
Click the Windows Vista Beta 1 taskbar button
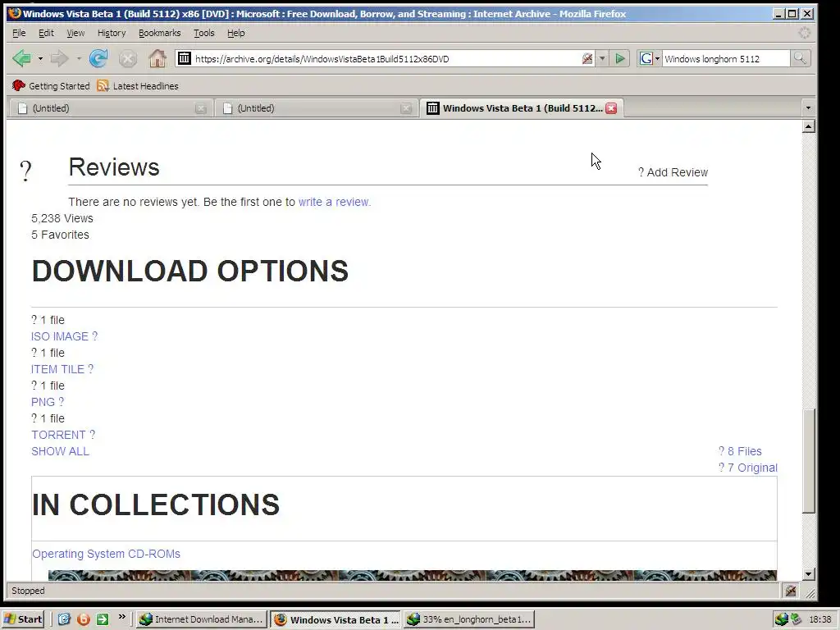(x=336, y=619)
